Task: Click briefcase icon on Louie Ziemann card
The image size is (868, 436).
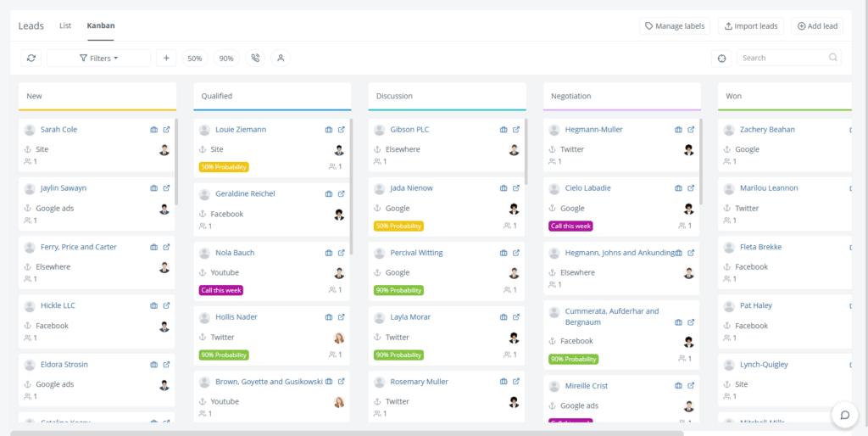Action: (x=329, y=130)
